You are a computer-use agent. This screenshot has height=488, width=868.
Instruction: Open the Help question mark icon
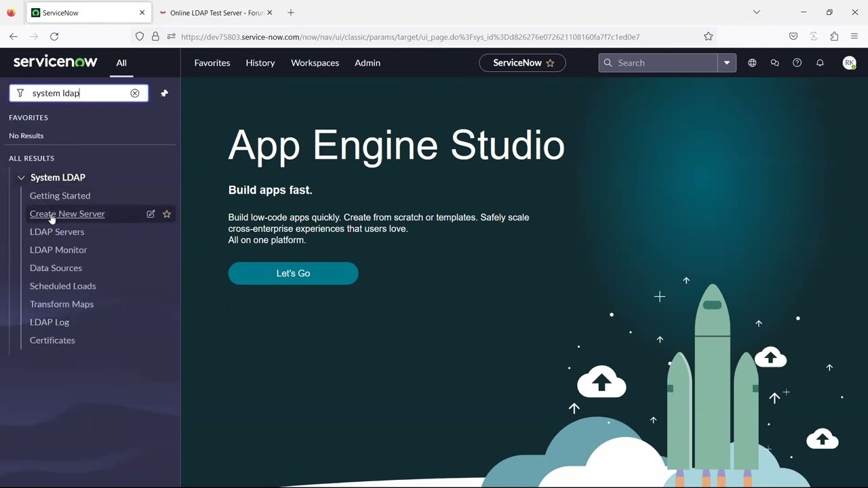click(797, 62)
